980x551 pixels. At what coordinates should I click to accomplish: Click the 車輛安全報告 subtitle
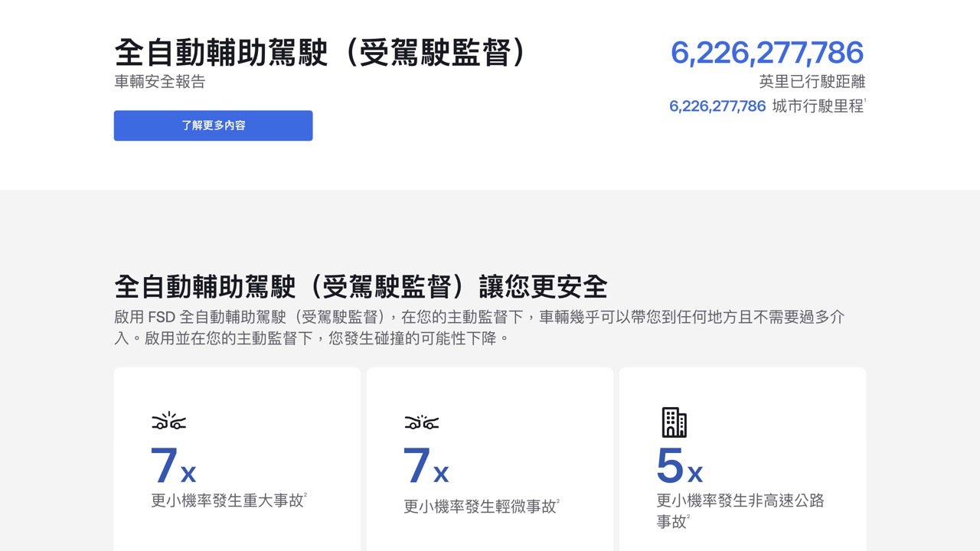tap(160, 82)
